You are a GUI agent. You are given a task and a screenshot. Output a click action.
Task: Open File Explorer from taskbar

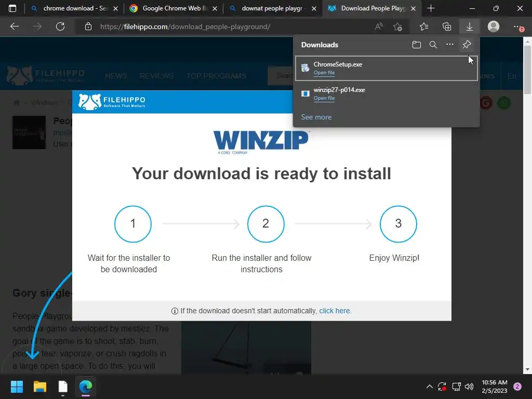coord(39,387)
